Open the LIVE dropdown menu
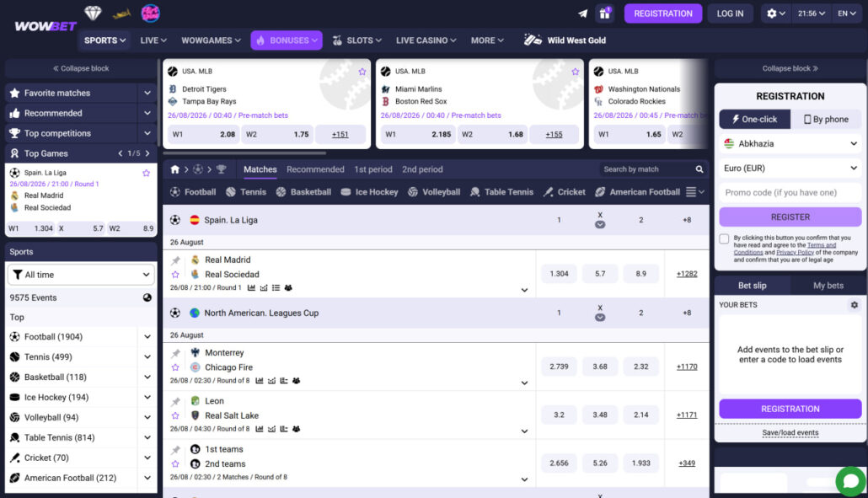868x498 pixels. point(153,40)
